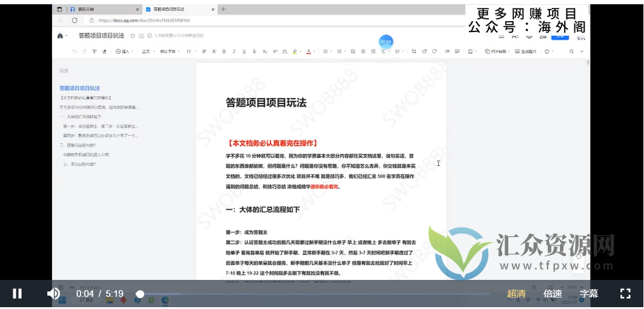The image size is (644, 309).
Task: Pause the video playback
Action: (x=17, y=293)
